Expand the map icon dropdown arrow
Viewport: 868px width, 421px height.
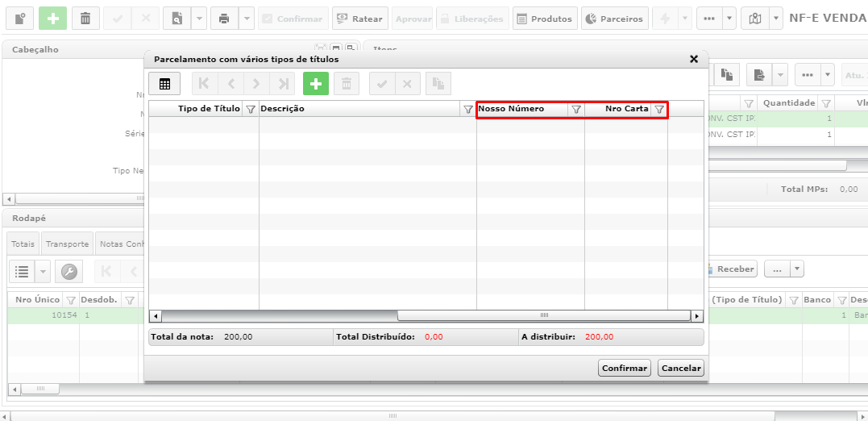pyautogui.click(x=777, y=19)
